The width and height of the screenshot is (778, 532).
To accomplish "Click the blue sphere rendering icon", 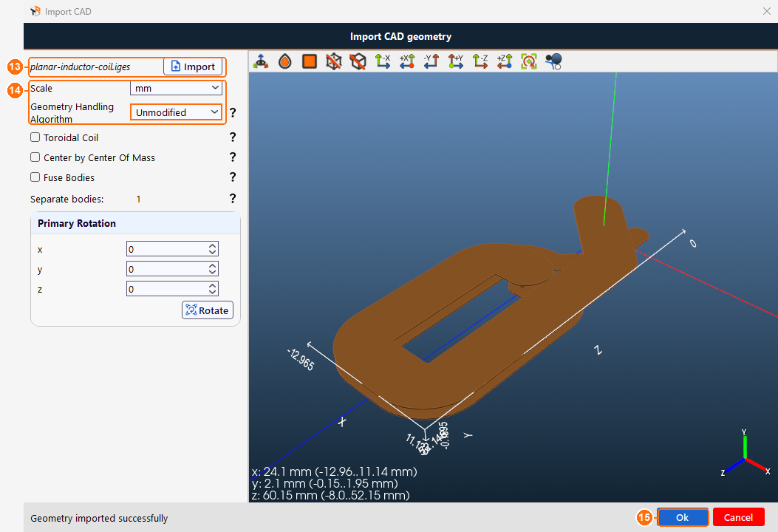I will point(553,61).
